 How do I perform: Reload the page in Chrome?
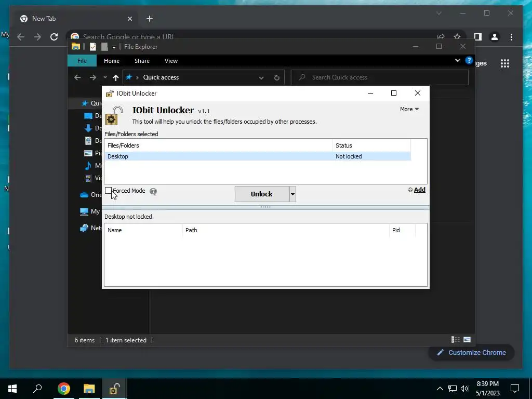click(54, 37)
